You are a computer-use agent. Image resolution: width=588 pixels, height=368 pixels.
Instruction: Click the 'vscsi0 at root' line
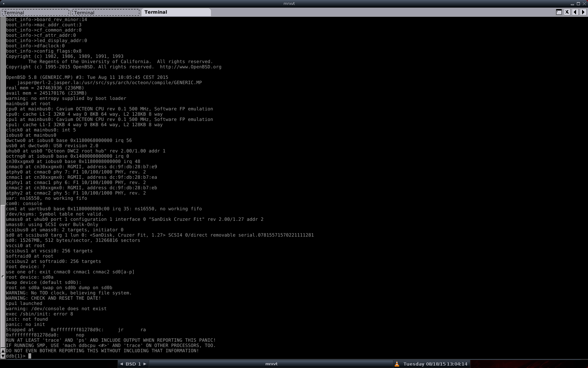[x=26, y=246]
